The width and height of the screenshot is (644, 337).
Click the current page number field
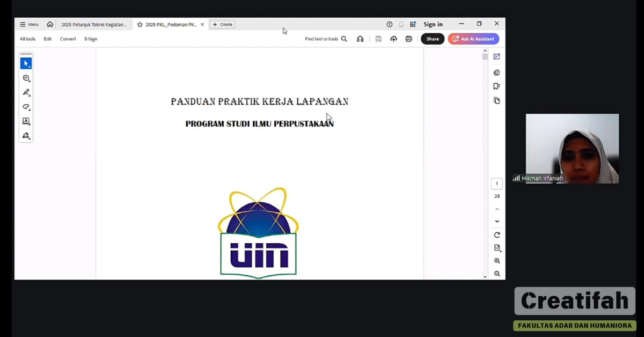(x=497, y=184)
